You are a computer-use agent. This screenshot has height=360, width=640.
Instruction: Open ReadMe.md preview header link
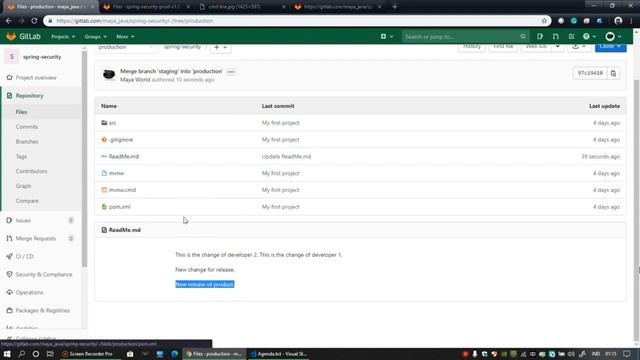[124, 230]
